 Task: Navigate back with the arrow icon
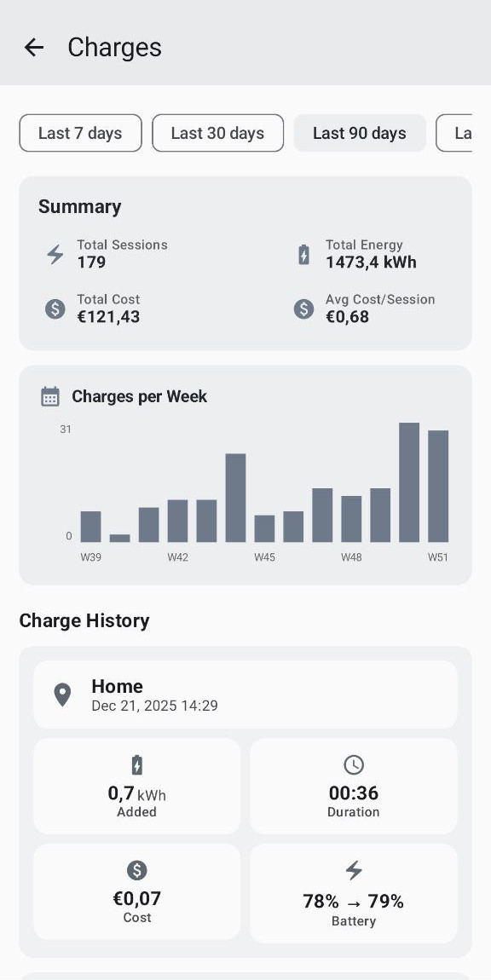click(33, 47)
